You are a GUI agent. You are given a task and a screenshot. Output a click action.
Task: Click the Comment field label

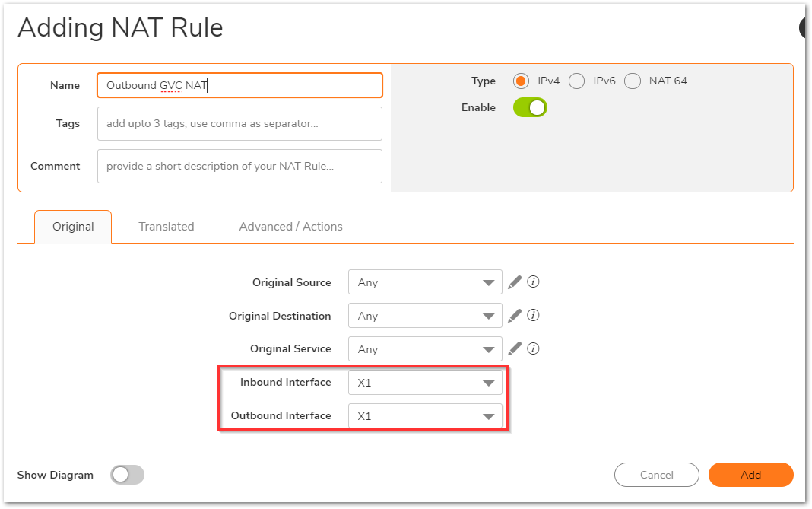coord(56,166)
